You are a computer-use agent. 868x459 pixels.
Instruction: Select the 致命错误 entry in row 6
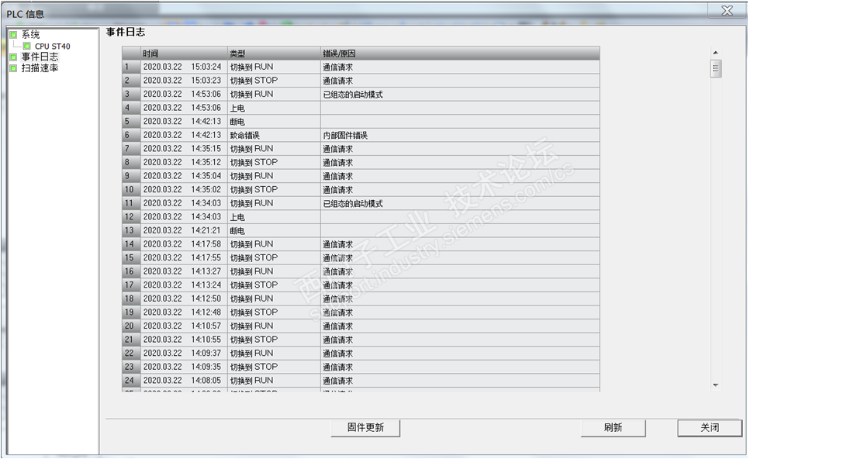[244, 135]
